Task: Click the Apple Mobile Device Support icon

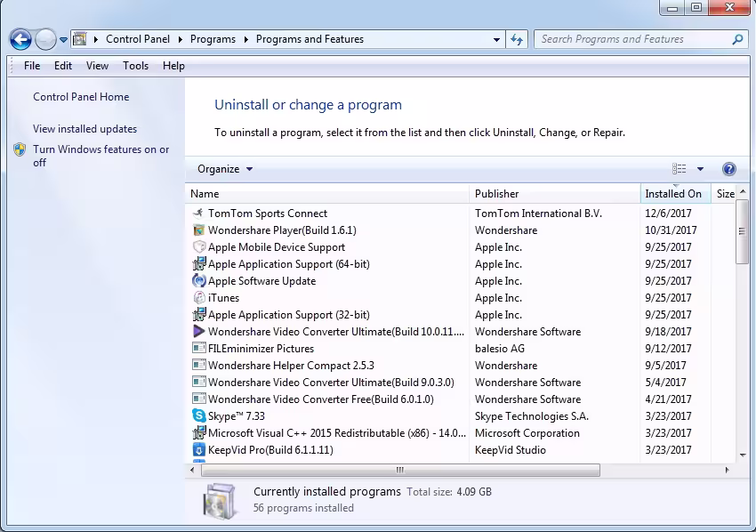Action: [x=198, y=247]
